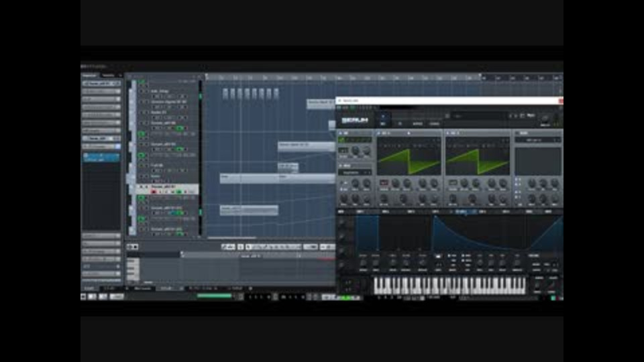Viewport: 644px width, 362px height.
Task: Click Serum filter cutoff knob
Action: 532,183
